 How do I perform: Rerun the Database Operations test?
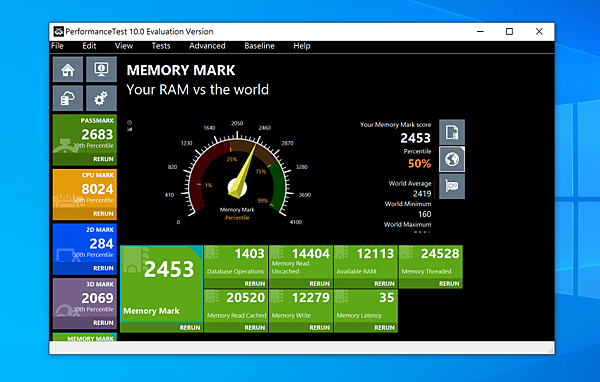(x=254, y=284)
